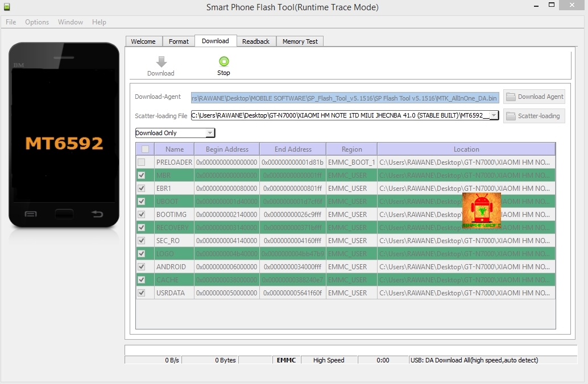This screenshot has width=588, height=384.
Task: Click the High Speed status entry
Action: click(329, 360)
